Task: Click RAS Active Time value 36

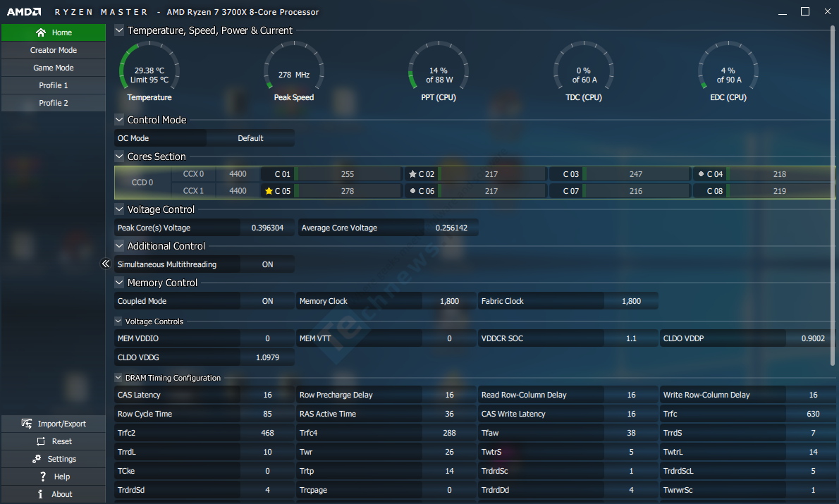Action: click(450, 414)
